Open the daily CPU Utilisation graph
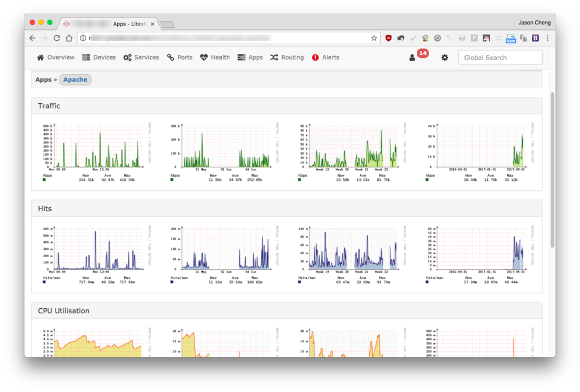The height and width of the screenshot is (392, 580). coord(97,342)
